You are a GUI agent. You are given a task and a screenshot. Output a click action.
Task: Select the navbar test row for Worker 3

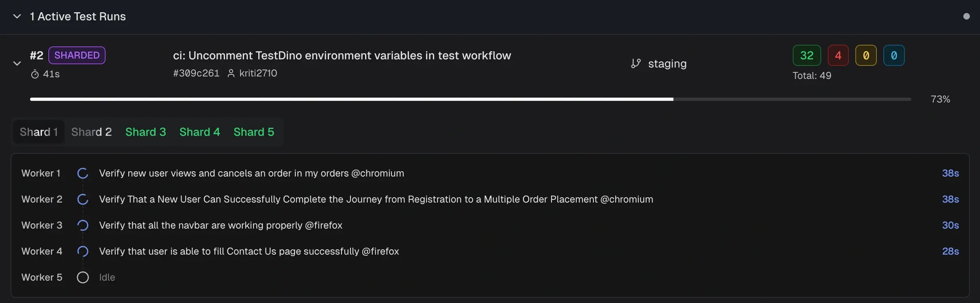[221, 225]
